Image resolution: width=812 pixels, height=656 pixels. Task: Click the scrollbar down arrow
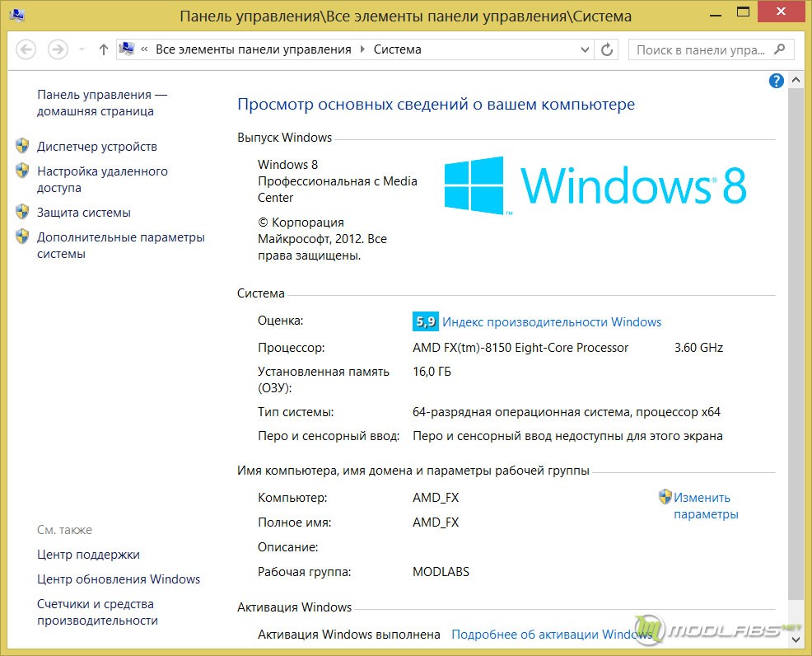796,640
